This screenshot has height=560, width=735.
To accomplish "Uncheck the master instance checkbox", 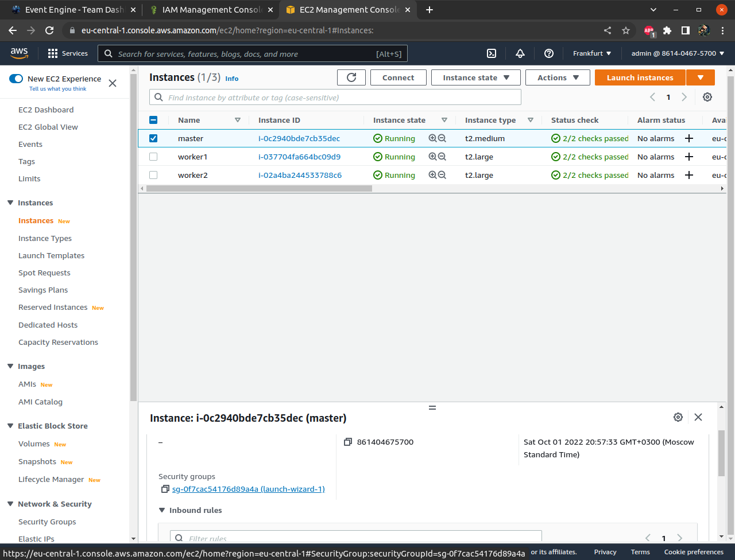I will coord(153,138).
